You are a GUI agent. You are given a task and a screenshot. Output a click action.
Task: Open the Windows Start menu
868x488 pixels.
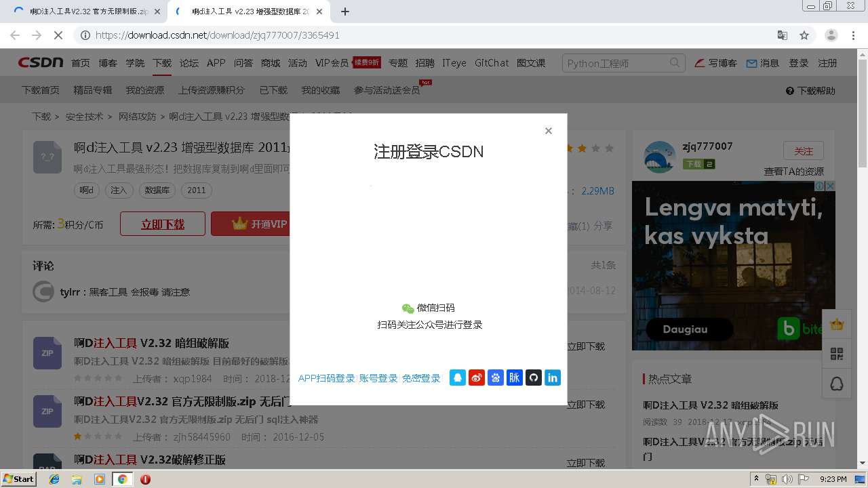19,479
